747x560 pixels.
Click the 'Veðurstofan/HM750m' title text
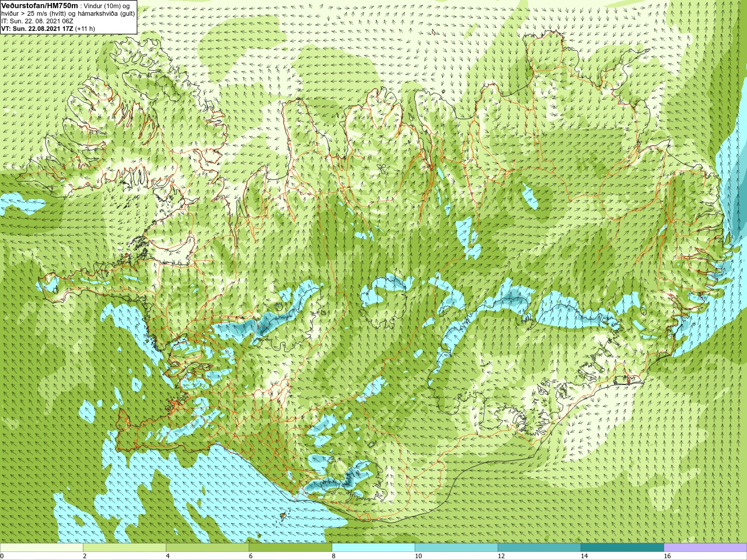(40, 5)
